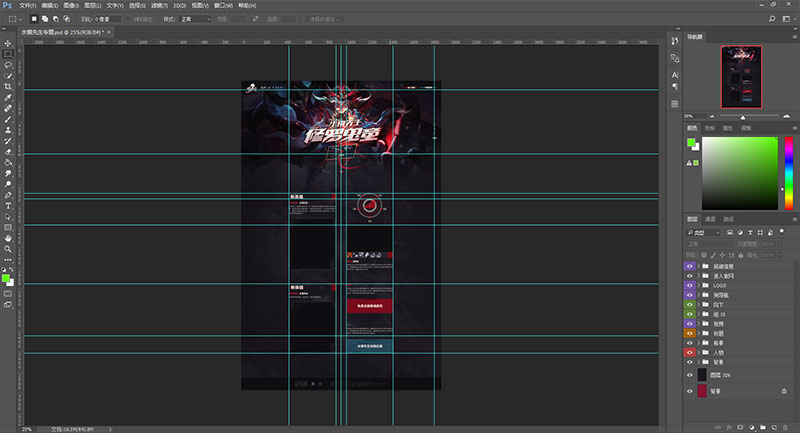The height and width of the screenshot is (433, 800).
Task: Open the Paragraph panel icon in collapsed dock
Action: 675,87
